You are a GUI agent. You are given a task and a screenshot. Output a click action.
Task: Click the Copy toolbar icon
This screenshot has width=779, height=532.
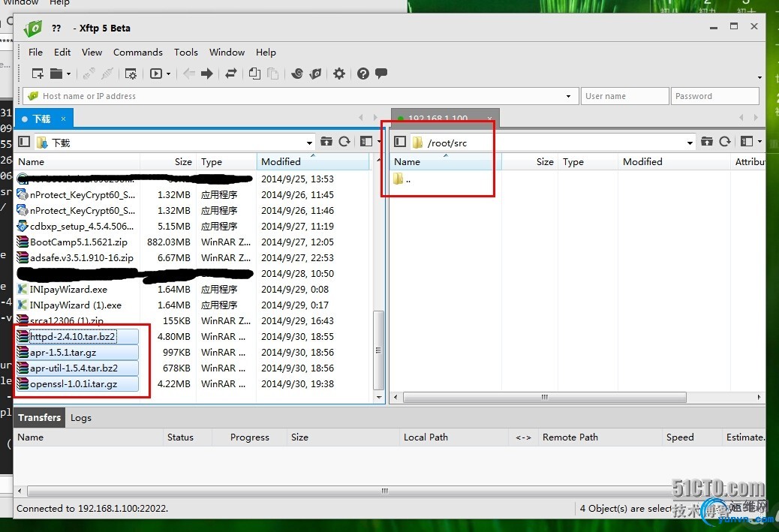point(254,74)
